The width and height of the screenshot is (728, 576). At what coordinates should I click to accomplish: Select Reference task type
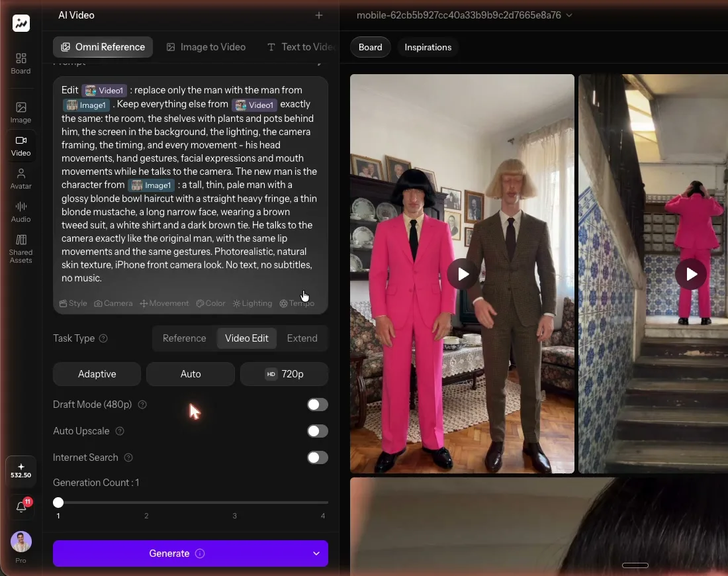coord(185,338)
